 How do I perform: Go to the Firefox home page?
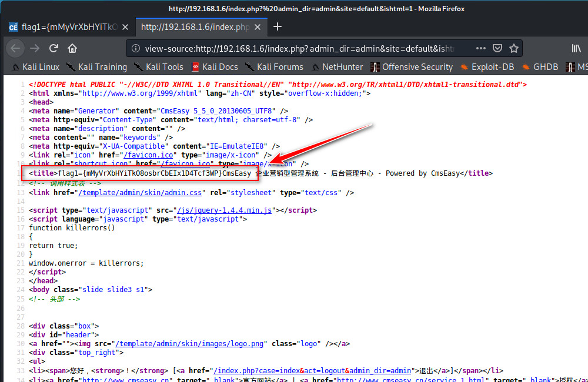pyautogui.click(x=72, y=48)
